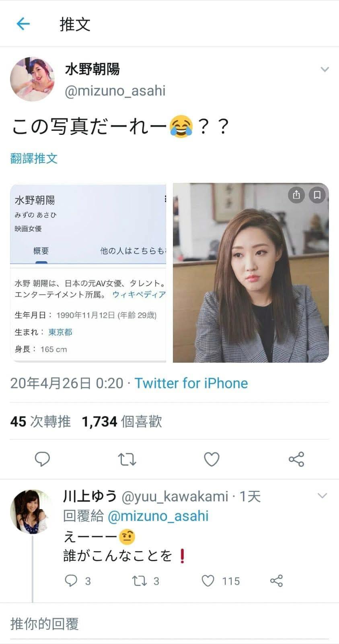Open the knowledge panel screenshot image
Viewport: 339px width, 644px height.
[88, 273]
